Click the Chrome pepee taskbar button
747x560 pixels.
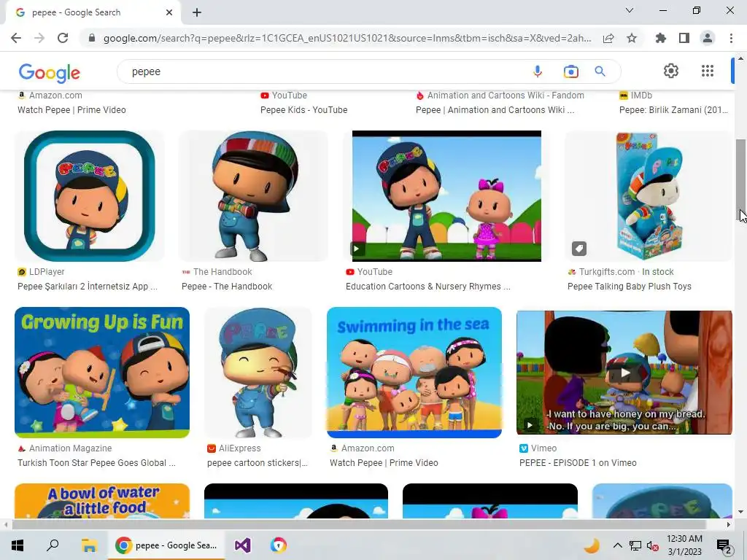167,545
